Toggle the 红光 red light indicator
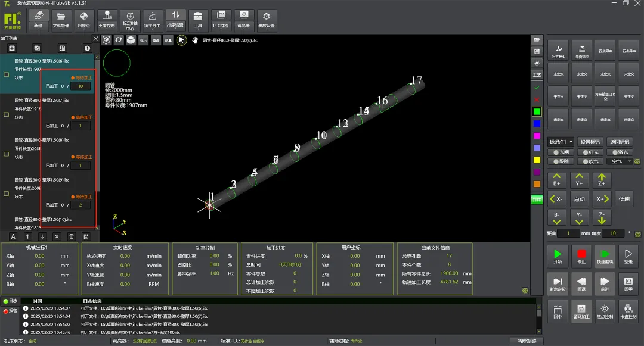The height and width of the screenshot is (346, 644). coord(590,152)
